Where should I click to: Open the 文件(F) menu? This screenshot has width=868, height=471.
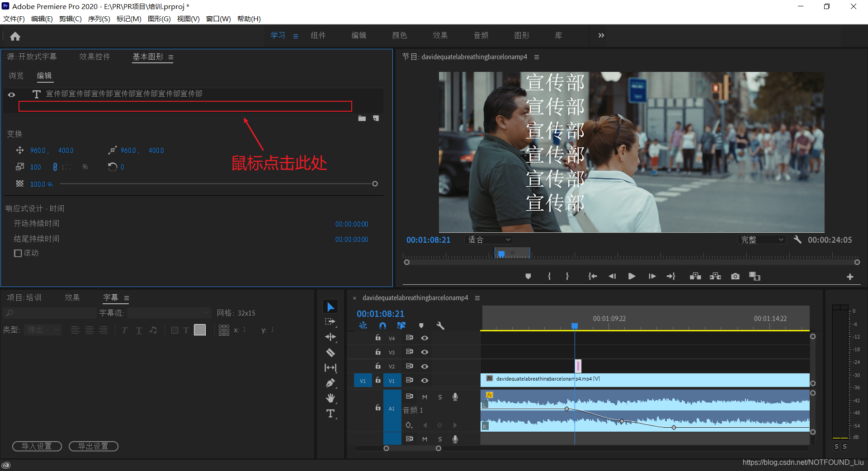pos(14,19)
